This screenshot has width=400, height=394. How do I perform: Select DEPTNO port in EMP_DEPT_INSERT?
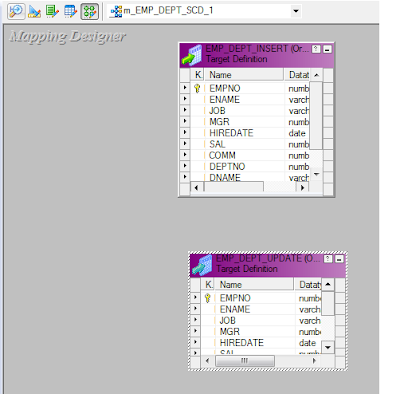click(227, 167)
